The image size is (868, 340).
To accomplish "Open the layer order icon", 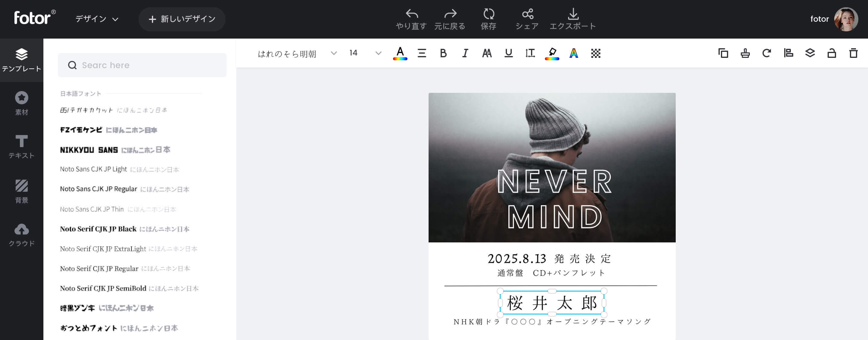I will coord(810,53).
